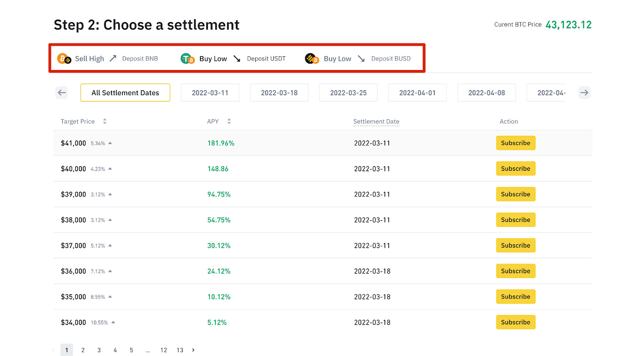
Task: Subscribe to the $41,000 target price offer
Action: [x=516, y=143]
